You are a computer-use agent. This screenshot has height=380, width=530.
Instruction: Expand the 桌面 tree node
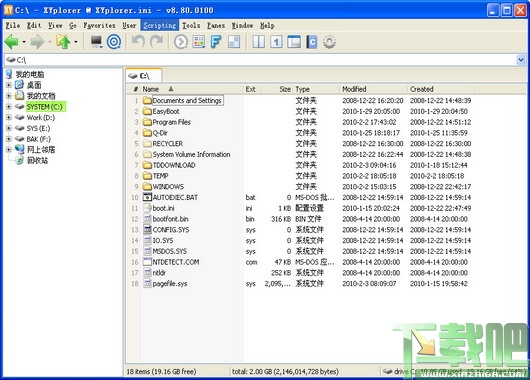9,85
